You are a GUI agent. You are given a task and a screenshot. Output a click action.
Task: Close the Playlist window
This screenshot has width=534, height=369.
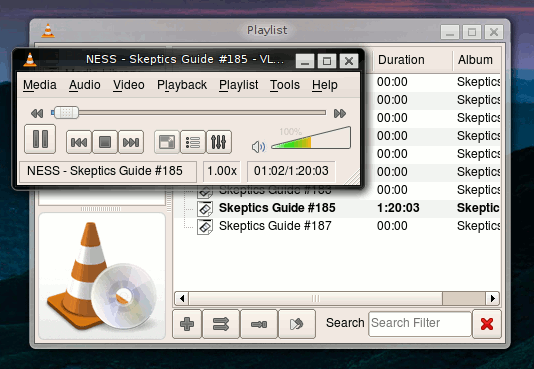(494, 32)
